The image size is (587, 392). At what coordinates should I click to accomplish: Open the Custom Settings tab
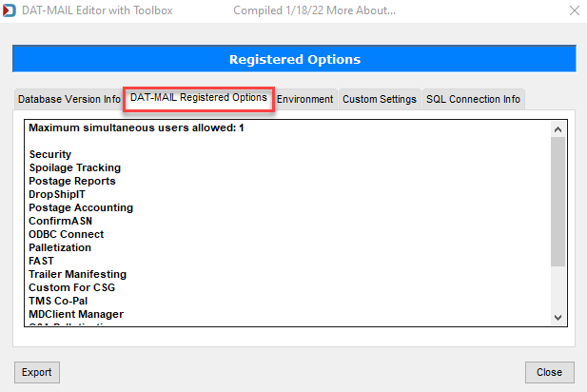point(380,99)
